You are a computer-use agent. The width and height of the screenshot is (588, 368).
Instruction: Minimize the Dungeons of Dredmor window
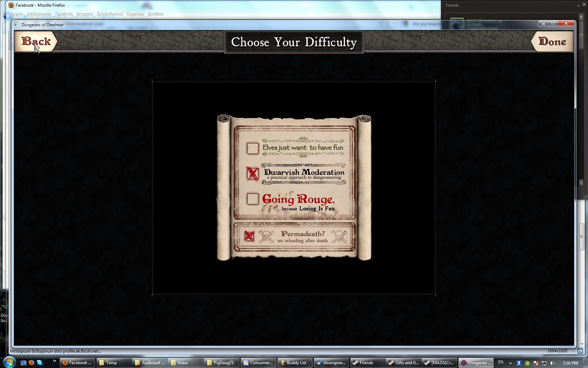click(543, 23)
